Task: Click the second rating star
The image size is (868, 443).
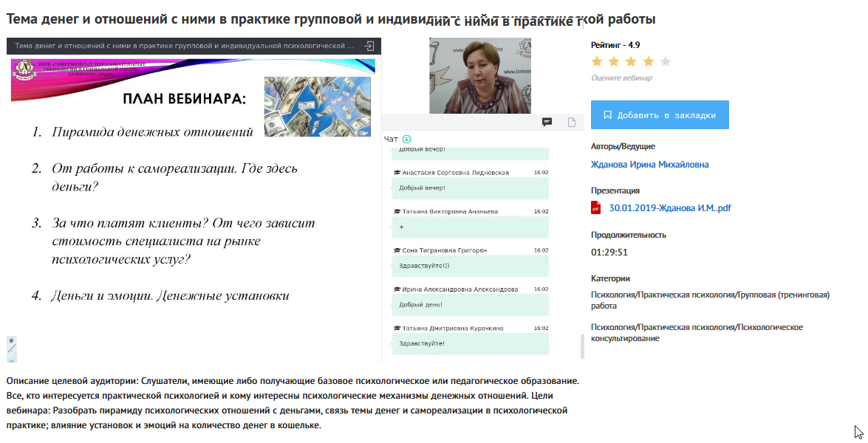Action: pos(614,61)
